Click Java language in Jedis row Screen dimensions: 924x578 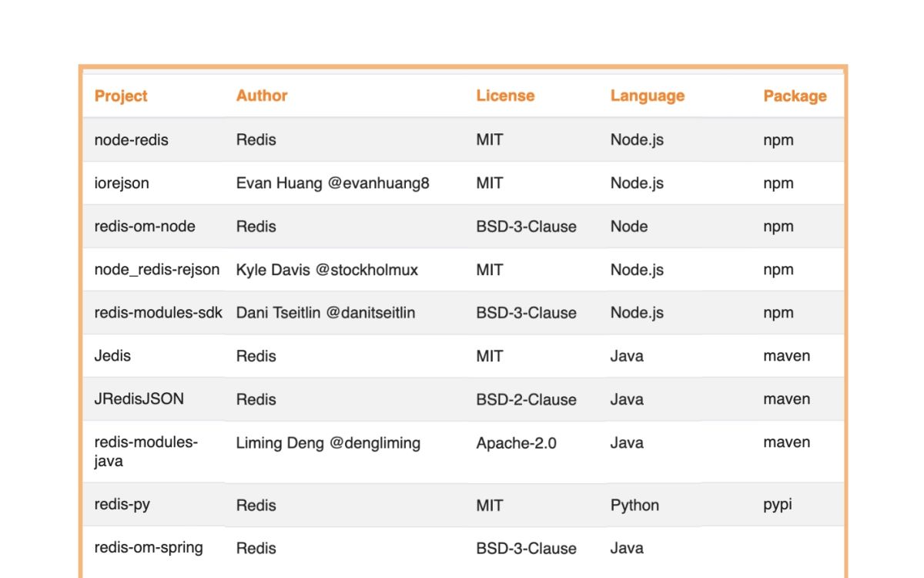coord(627,356)
